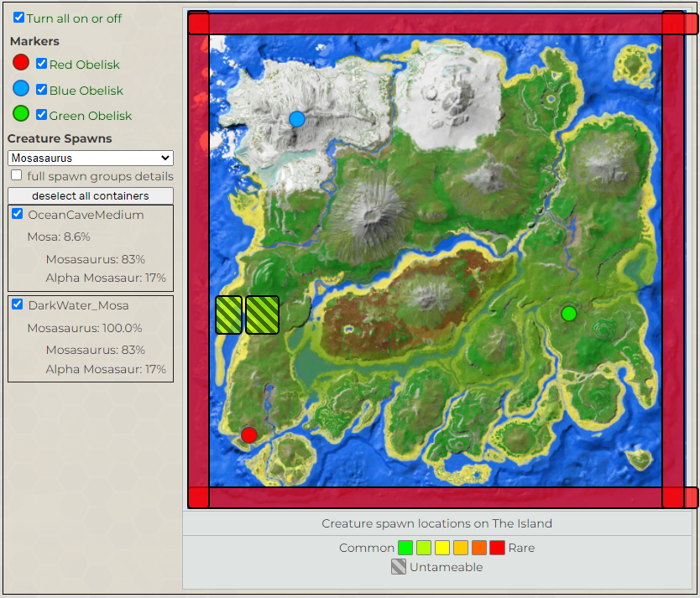
Task: Click 'Mosasaurus: 83%' under DarkWater_Mosa
Action: [x=96, y=350]
